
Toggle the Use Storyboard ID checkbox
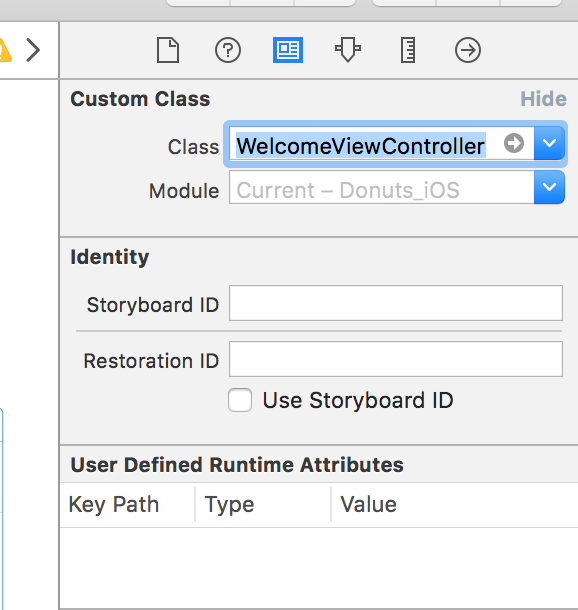240,400
